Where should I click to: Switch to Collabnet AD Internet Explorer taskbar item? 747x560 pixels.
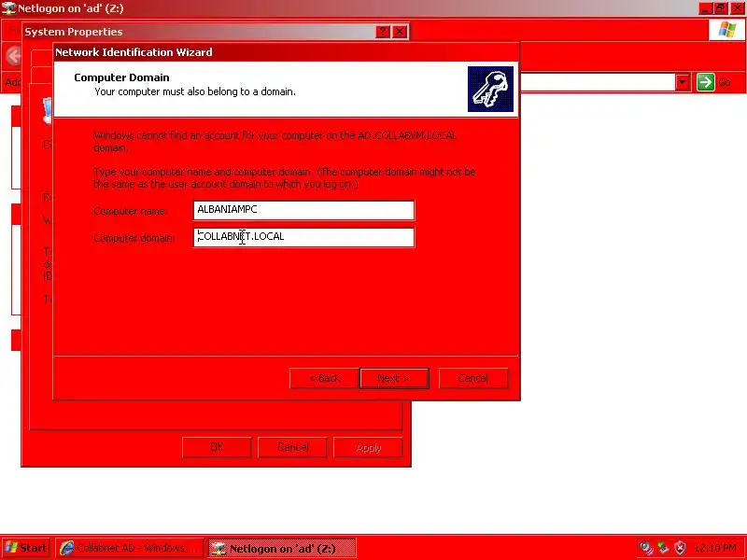(129, 548)
